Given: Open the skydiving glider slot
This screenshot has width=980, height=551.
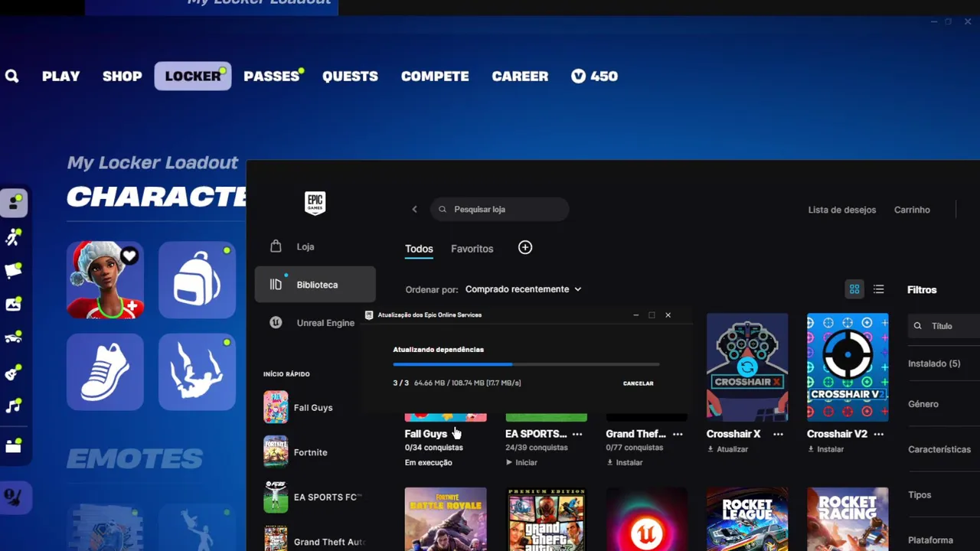Looking at the screenshot, I should point(197,372).
